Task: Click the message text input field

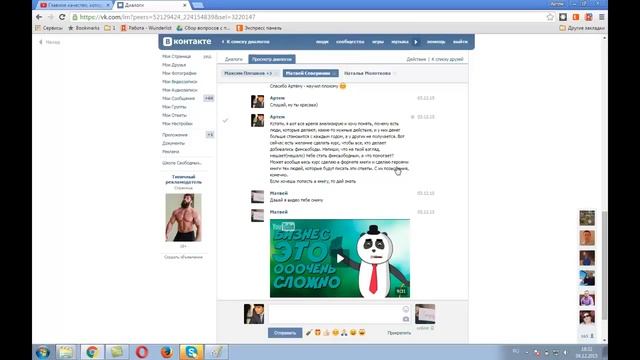Action: click(x=336, y=314)
